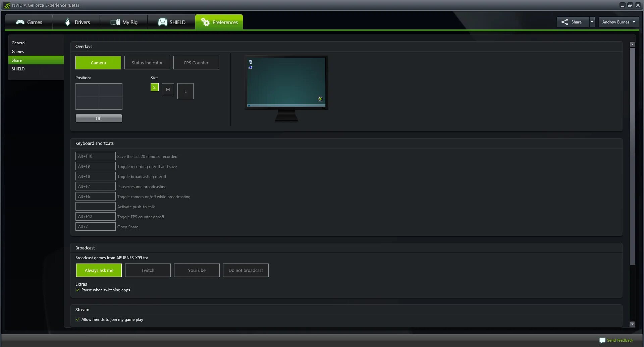Set overlay size to M
This screenshot has width=644, height=347.
pyautogui.click(x=168, y=89)
